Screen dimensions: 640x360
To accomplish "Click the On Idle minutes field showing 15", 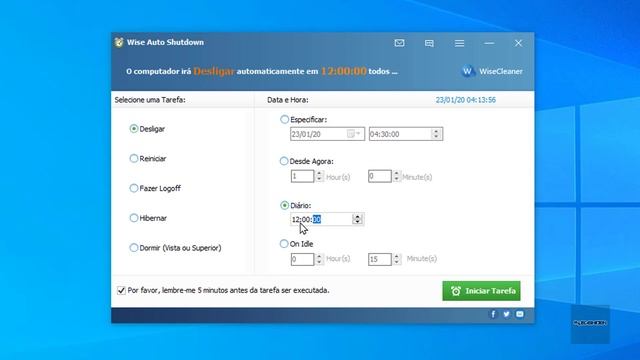I will click(380, 259).
